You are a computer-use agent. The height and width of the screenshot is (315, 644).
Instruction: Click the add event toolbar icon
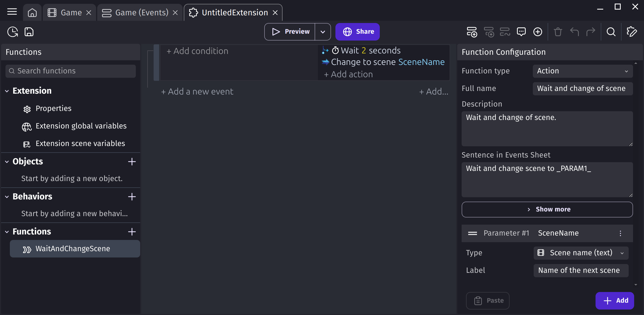point(472,32)
